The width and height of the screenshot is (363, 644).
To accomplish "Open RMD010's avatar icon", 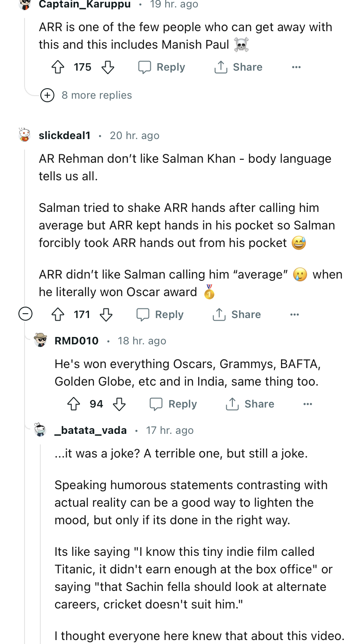I will [x=40, y=340].
